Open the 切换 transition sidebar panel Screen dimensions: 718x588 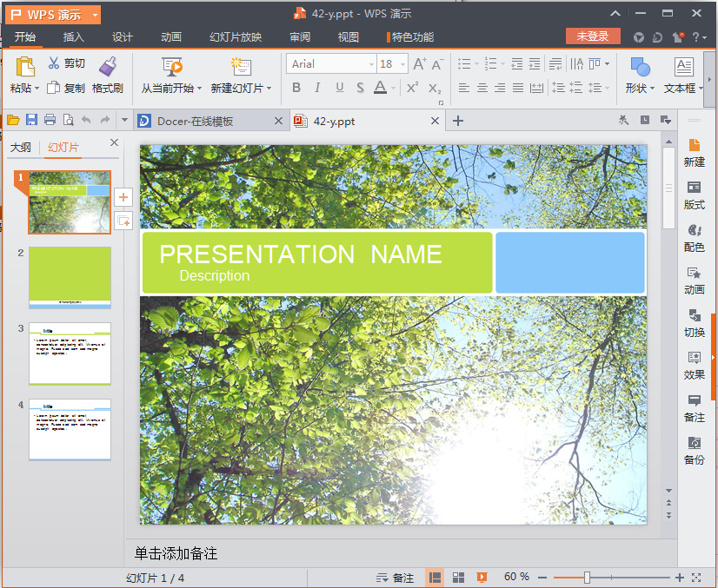click(x=694, y=323)
